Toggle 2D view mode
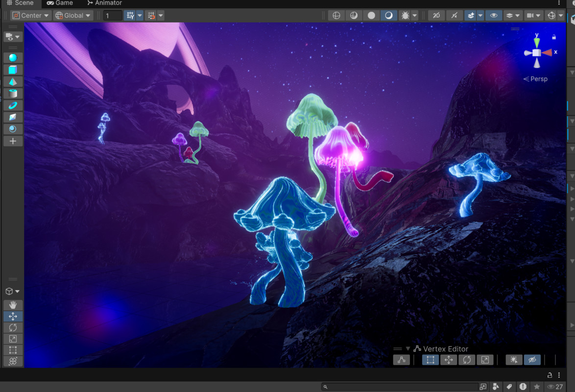 [x=435, y=15]
